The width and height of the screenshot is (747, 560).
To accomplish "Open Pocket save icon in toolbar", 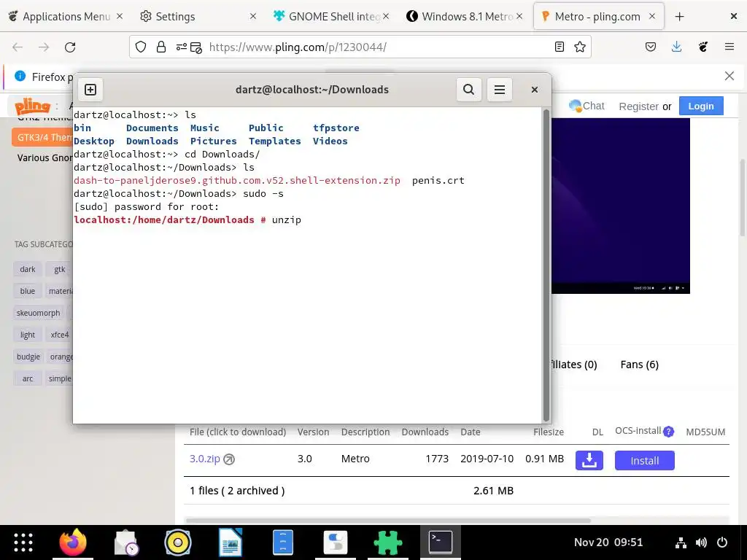I will [650, 47].
